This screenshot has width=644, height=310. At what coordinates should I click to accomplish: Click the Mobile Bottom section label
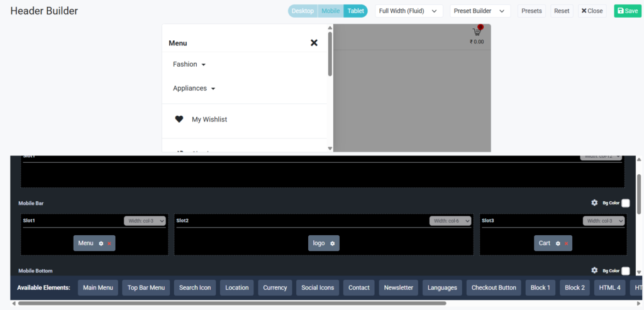[35, 271]
